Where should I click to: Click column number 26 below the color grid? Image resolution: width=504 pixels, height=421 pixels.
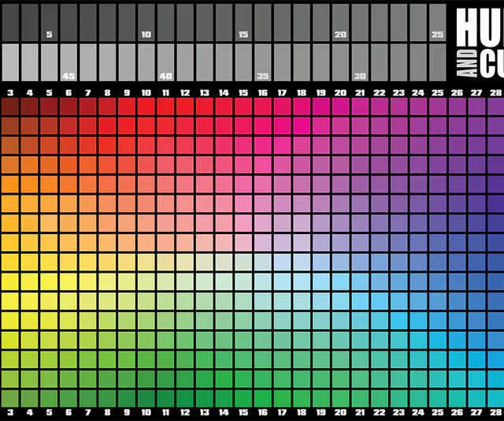pyautogui.click(x=457, y=412)
